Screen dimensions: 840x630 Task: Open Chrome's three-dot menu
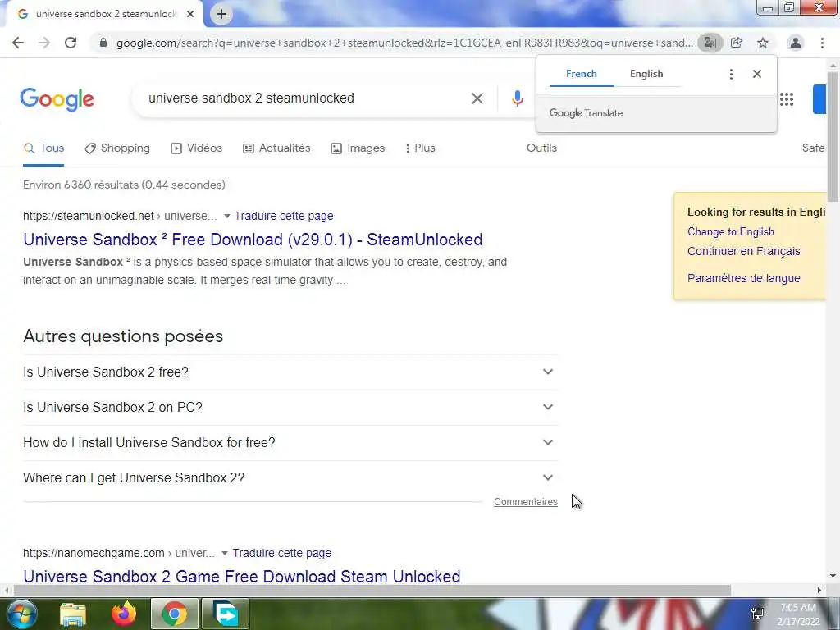822,43
